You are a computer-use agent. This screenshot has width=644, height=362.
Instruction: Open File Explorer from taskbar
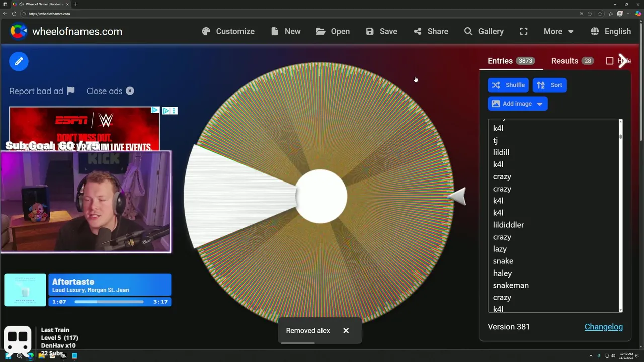coord(42,356)
